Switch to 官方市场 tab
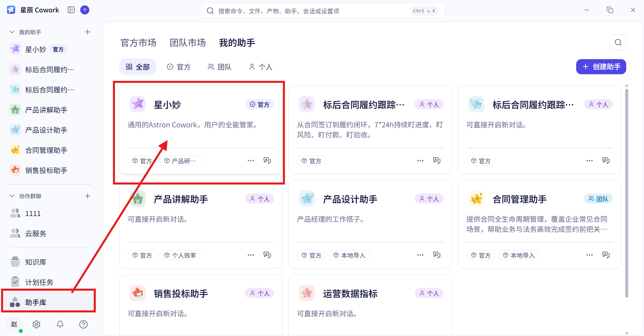Viewport: 644px width, 336px height. [138, 43]
